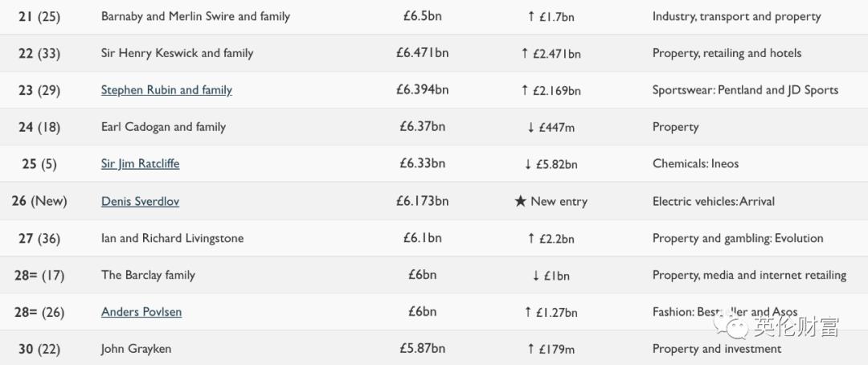868x365 pixels.
Task: Click the up arrow beside £1.7bn
Action: point(531,17)
